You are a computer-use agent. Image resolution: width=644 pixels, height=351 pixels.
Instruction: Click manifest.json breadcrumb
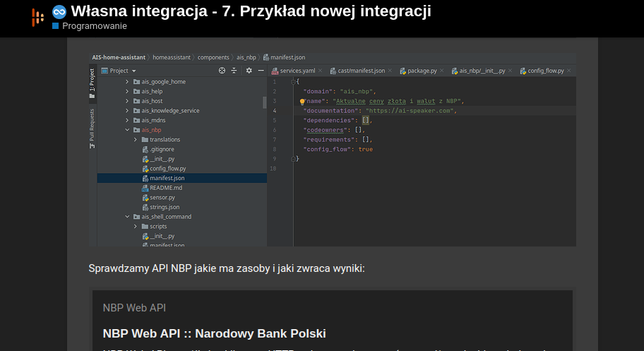[x=284, y=57]
